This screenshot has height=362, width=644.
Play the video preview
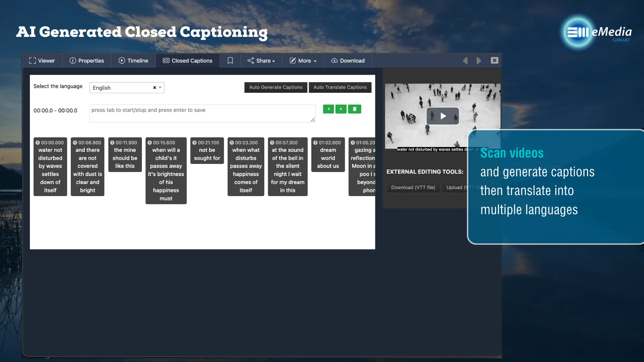tap(443, 116)
